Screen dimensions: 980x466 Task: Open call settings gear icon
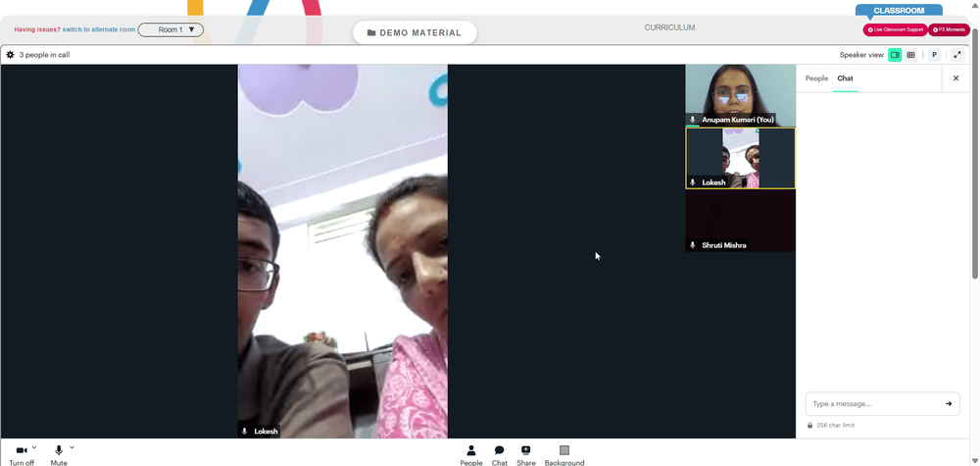coord(10,55)
